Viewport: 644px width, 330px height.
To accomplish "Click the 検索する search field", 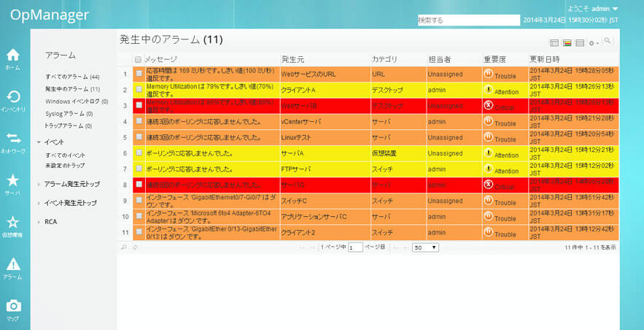I will (x=469, y=20).
